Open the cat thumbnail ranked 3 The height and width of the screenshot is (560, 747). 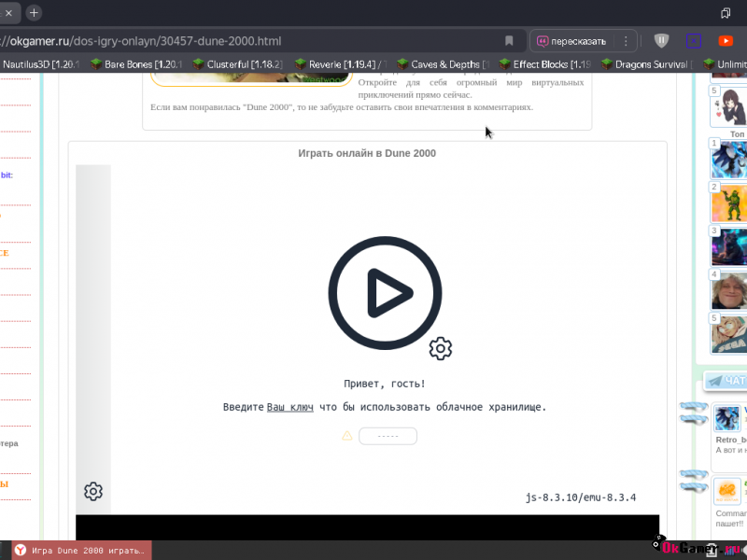tap(728, 246)
